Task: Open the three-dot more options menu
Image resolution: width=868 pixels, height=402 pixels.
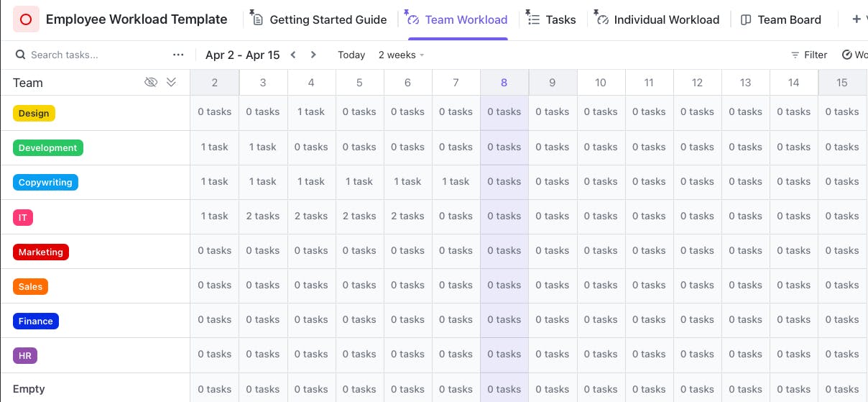Action: click(x=178, y=55)
